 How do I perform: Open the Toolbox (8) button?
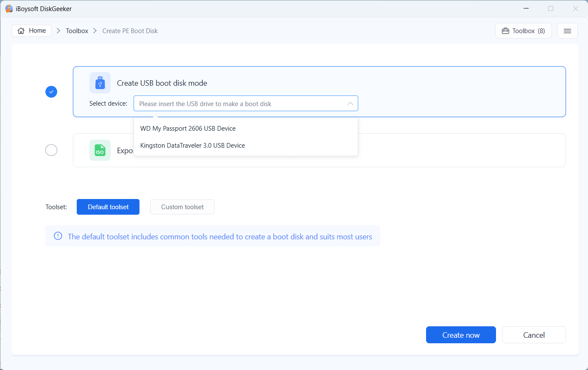524,31
